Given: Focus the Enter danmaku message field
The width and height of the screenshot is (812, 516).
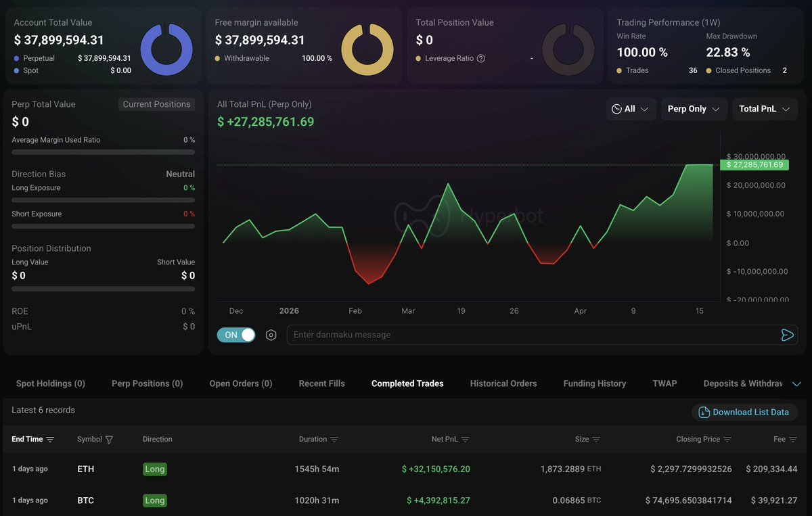Looking at the screenshot, I should click(x=528, y=335).
